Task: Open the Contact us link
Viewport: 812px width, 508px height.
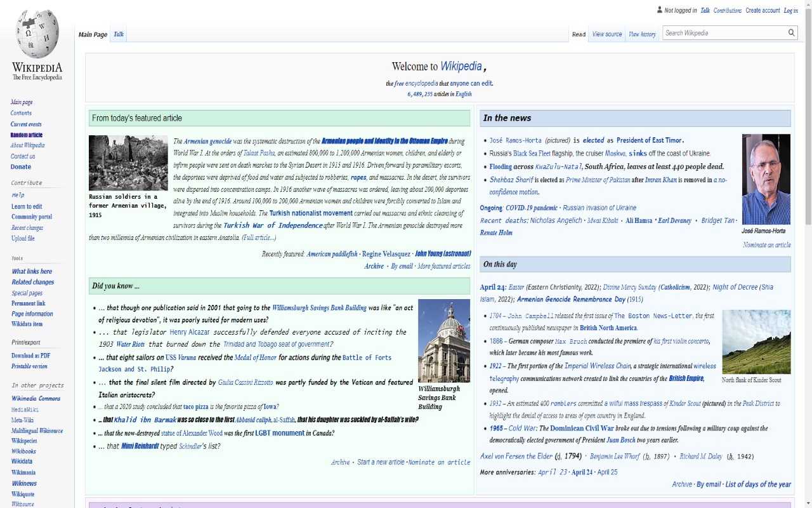Action: [x=23, y=156]
